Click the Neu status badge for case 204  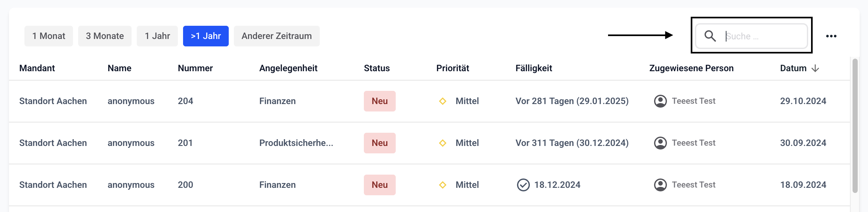[x=379, y=101]
